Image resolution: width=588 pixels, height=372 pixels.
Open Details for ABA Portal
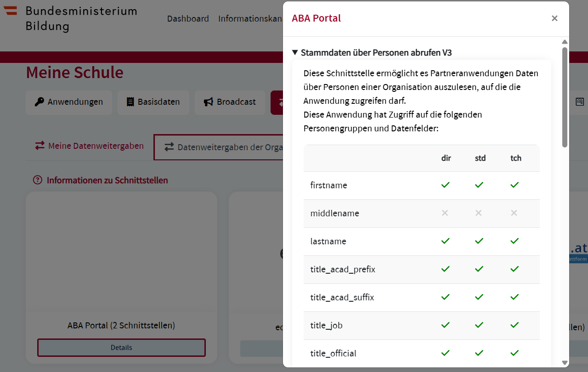point(121,348)
